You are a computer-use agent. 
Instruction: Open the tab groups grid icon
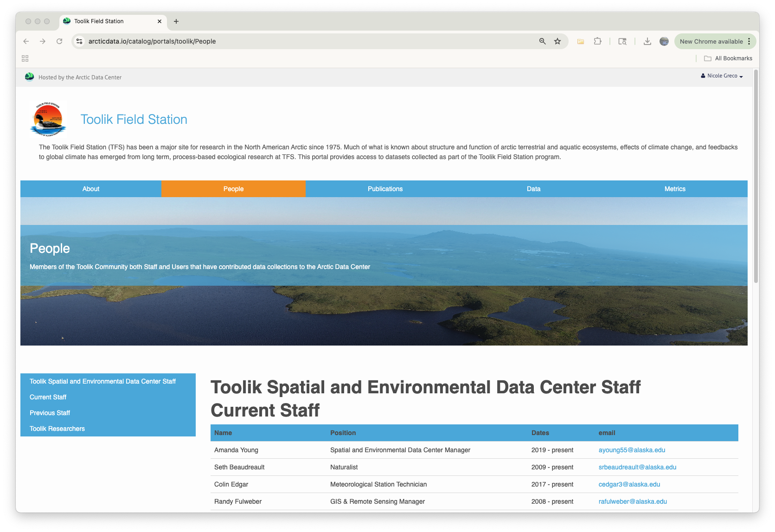click(25, 58)
